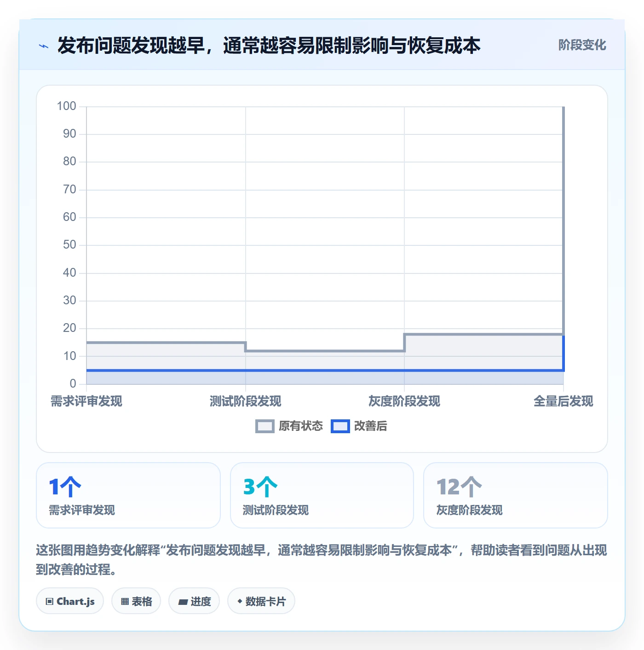Select the 阶段变化 label in header

click(x=582, y=45)
